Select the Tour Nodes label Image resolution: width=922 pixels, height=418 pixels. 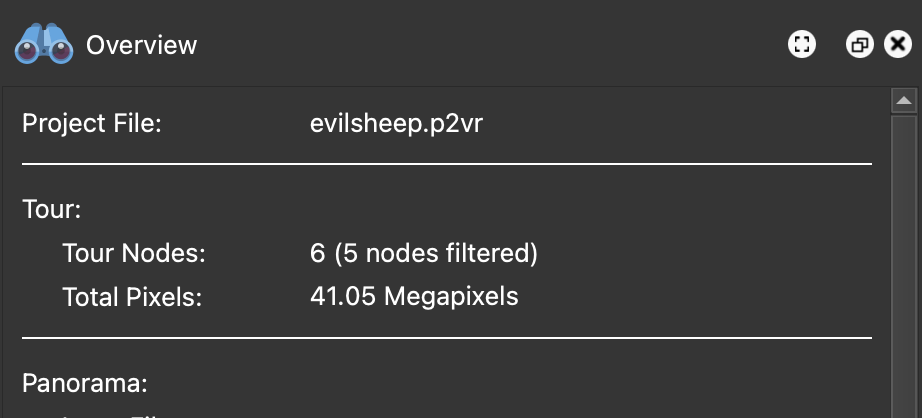click(x=133, y=254)
